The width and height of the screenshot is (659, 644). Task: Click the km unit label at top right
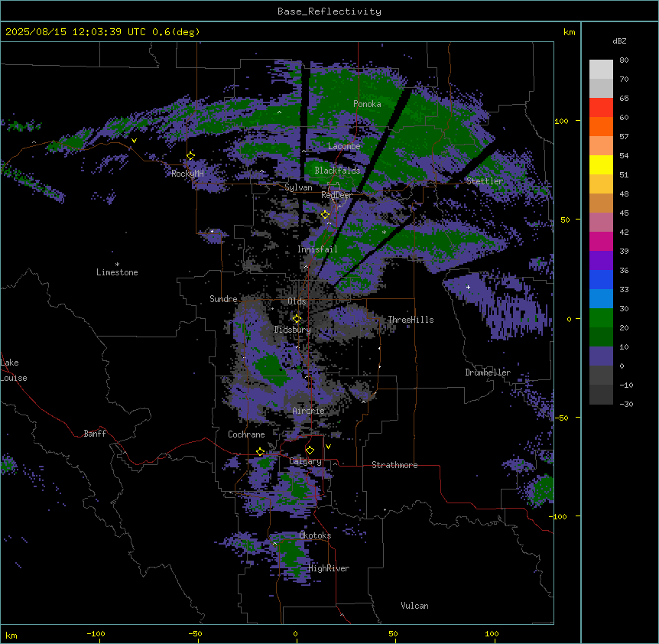pyautogui.click(x=570, y=32)
